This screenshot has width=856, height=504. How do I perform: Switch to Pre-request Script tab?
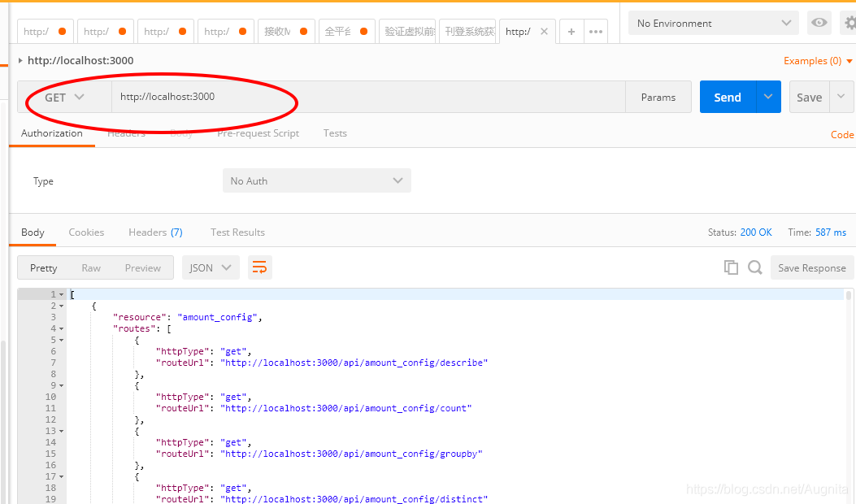pyautogui.click(x=258, y=133)
